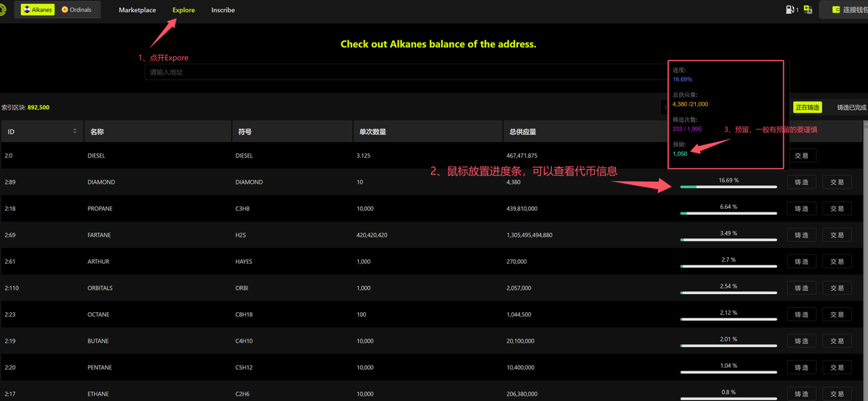Click the ARTHUR 2.7 % progress bar
This screenshot has width=868, height=401.
tap(728, 267)
